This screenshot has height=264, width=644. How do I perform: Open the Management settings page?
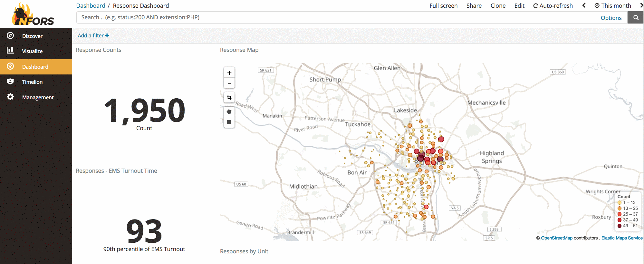click(x=38, y=97)
